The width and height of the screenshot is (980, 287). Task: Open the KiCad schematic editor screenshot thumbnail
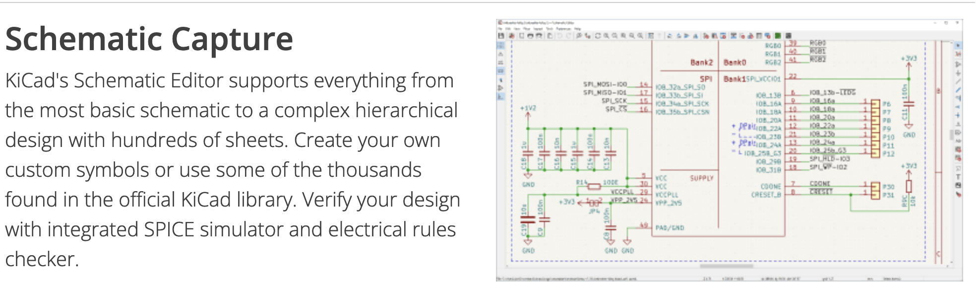[x=729, y=150]
